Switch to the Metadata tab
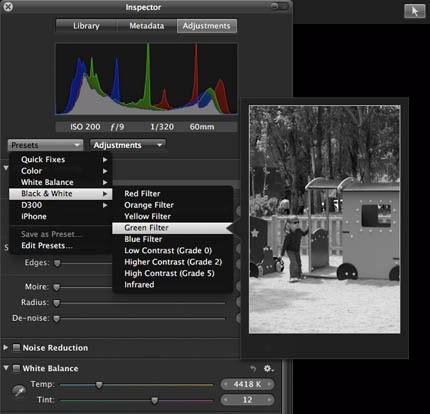The height and width of the screenshot is (414, 430). (147, 26)
